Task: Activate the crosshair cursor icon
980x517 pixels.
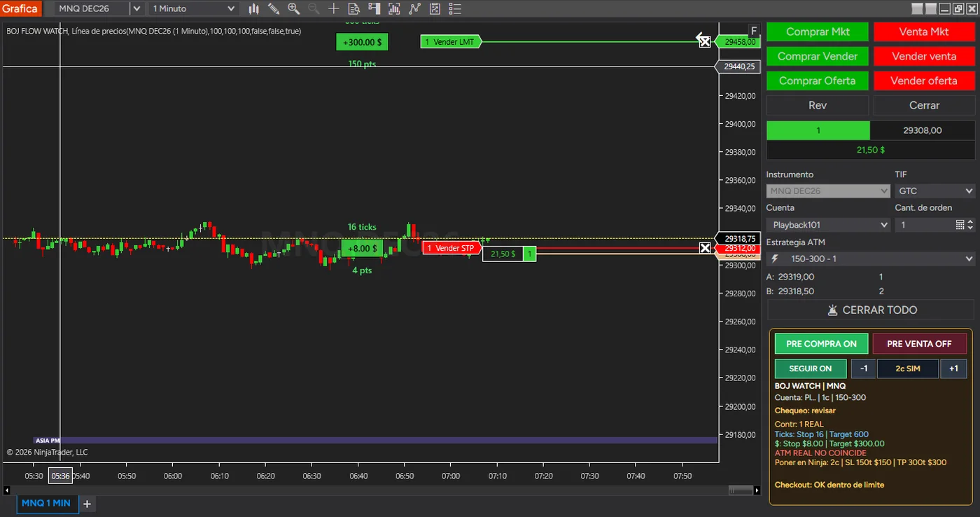Action: [334, 8]
